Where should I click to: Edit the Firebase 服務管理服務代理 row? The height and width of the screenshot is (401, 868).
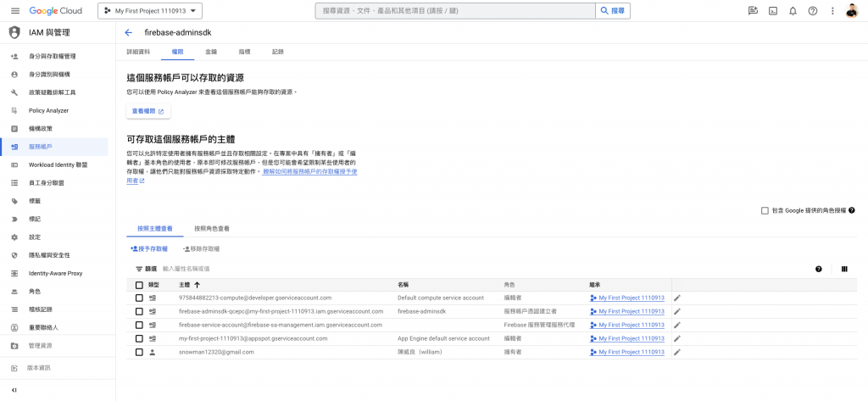click(x=677, y=325)
